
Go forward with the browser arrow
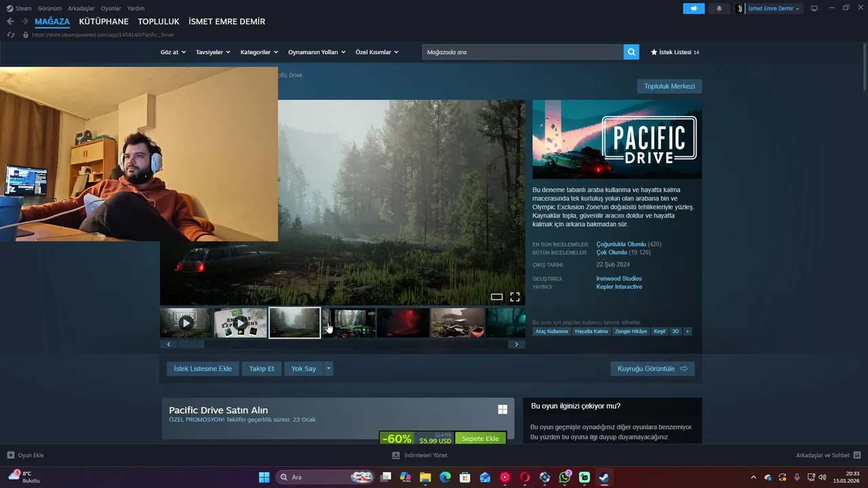tap(24, 22)
